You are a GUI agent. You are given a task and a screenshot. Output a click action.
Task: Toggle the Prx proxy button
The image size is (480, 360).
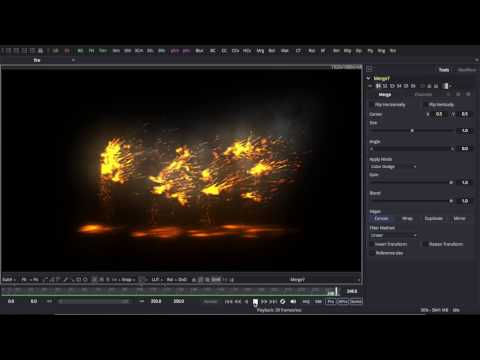tap(330, 301)
